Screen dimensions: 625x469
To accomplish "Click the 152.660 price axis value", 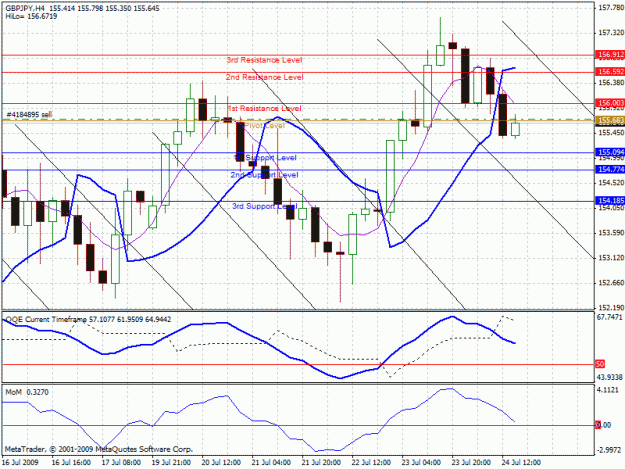I will coord(611,283).
